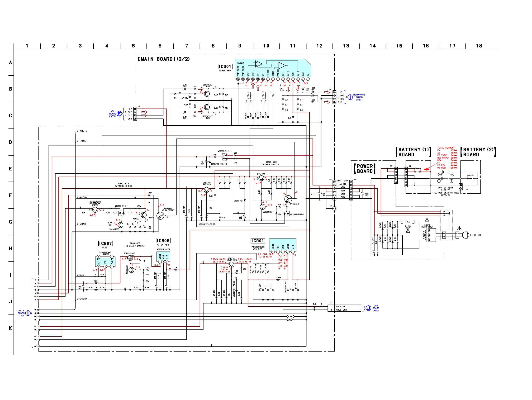Click the RT1N431C transistor symbol

(x=288, y=199)
